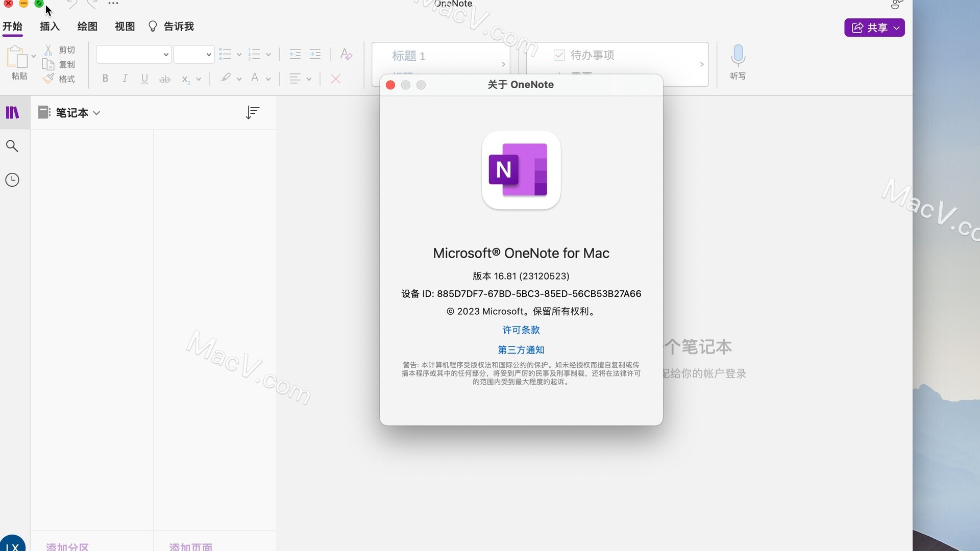
Task: Click the OneNote app logo in dialog
Action: (x=521, y=170)
